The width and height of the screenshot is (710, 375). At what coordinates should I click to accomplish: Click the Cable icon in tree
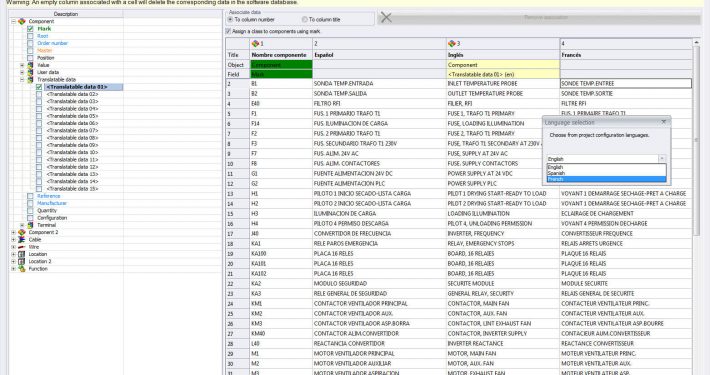[22, 240]
